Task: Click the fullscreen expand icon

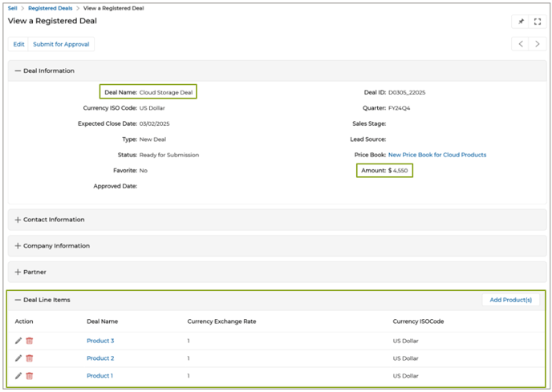Action: [538, 22]
